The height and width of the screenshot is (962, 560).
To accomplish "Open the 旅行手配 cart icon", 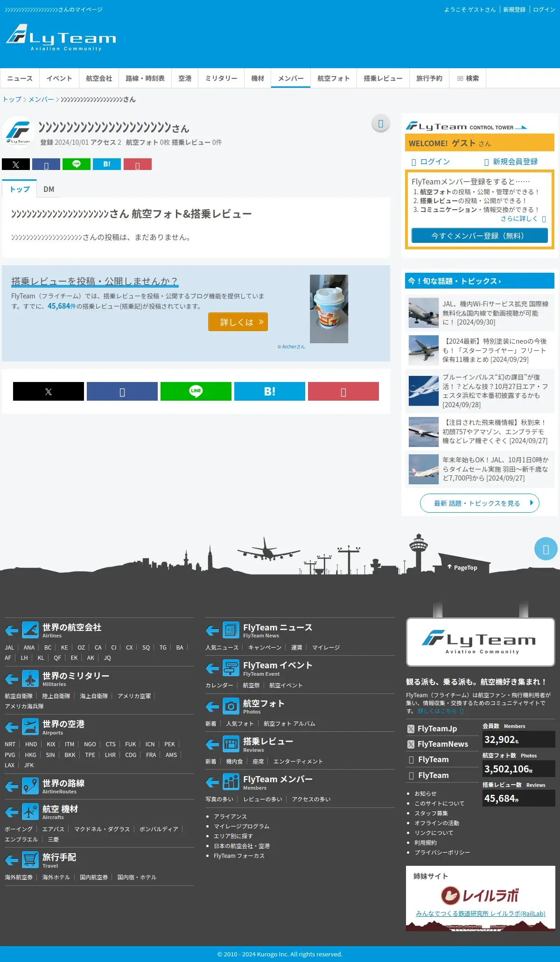I will pyautogui.click(x=30, y=860).
